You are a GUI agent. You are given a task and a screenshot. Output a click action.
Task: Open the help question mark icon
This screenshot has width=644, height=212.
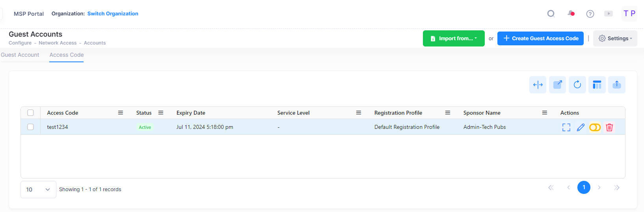[590, 14]
